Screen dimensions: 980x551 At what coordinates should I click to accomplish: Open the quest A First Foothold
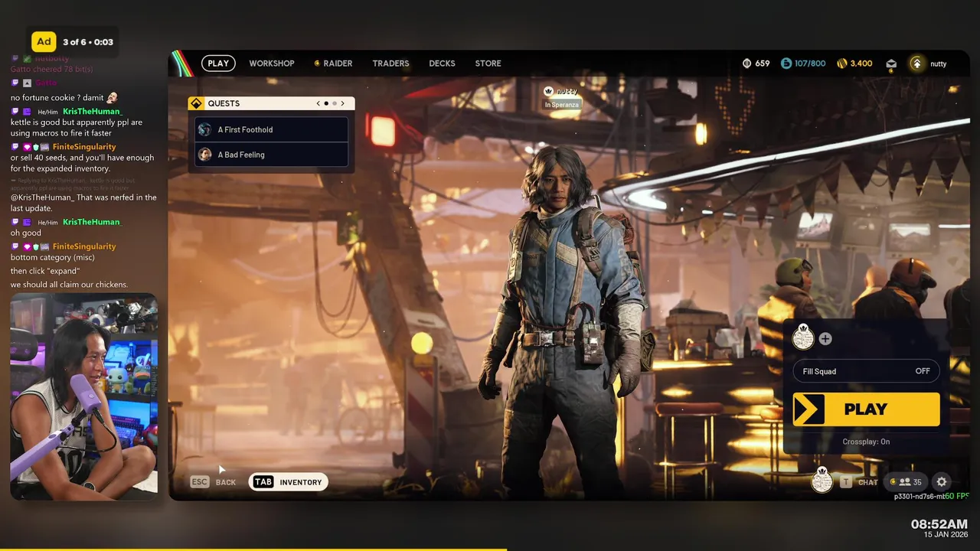(x=272, y=129)
